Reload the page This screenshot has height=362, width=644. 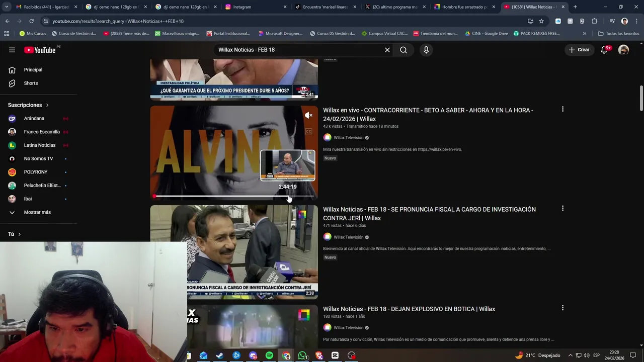[31, 21]
